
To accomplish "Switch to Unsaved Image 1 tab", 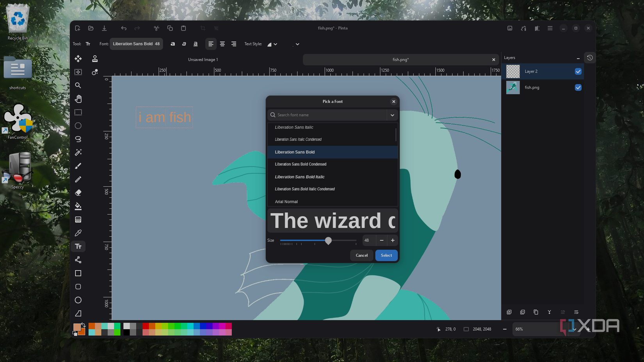I will [x=203, y=60].
